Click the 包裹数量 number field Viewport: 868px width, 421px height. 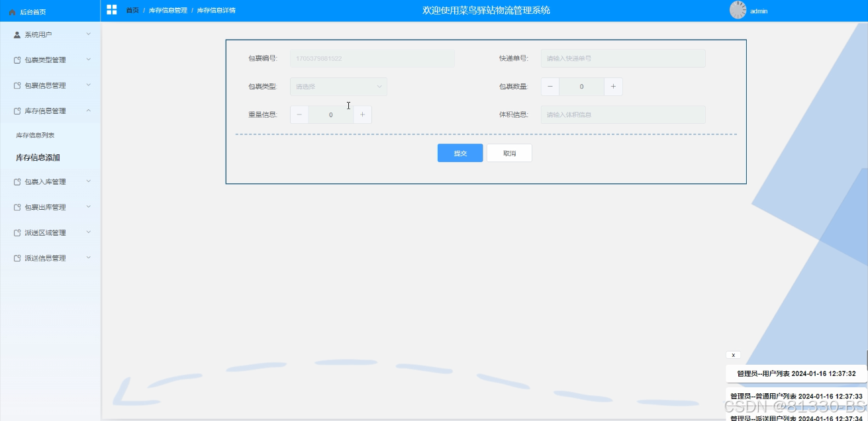click(x=581, y=87)
